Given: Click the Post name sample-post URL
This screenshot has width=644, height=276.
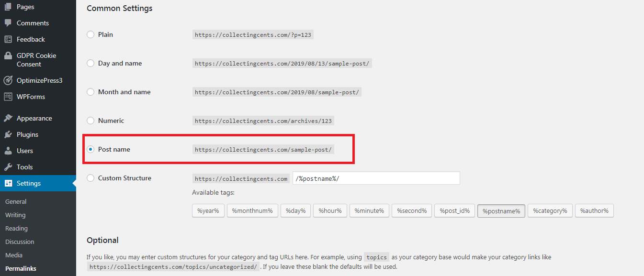Looking at the screenshot, I should (263, 149).
